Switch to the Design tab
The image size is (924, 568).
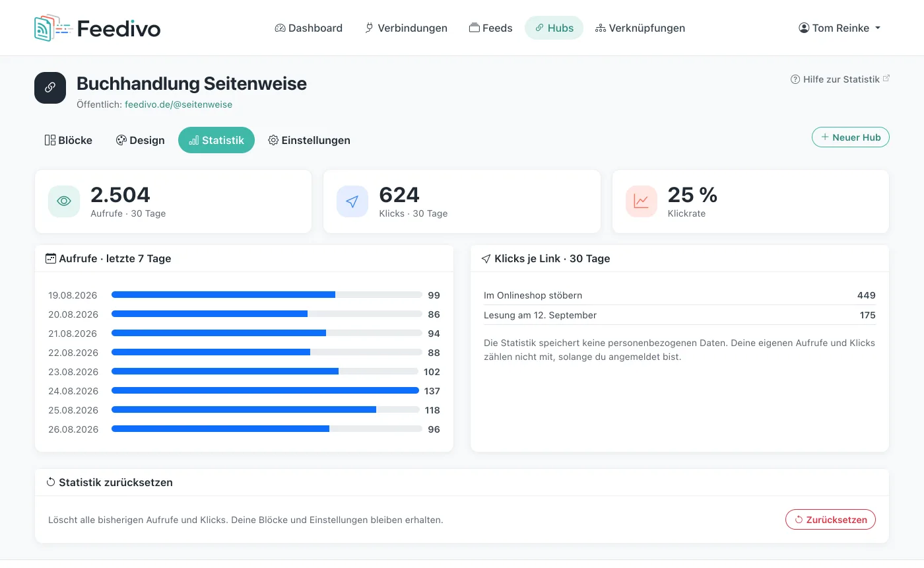[x=140, y=140]
